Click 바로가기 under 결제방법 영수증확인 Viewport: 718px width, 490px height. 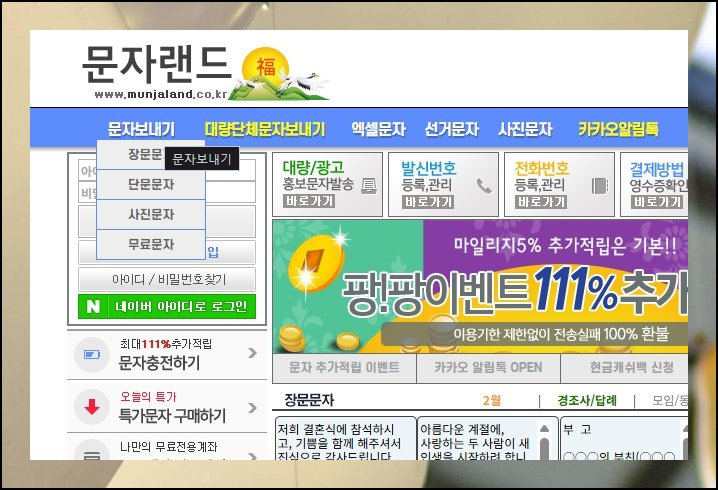pos(657,202)
